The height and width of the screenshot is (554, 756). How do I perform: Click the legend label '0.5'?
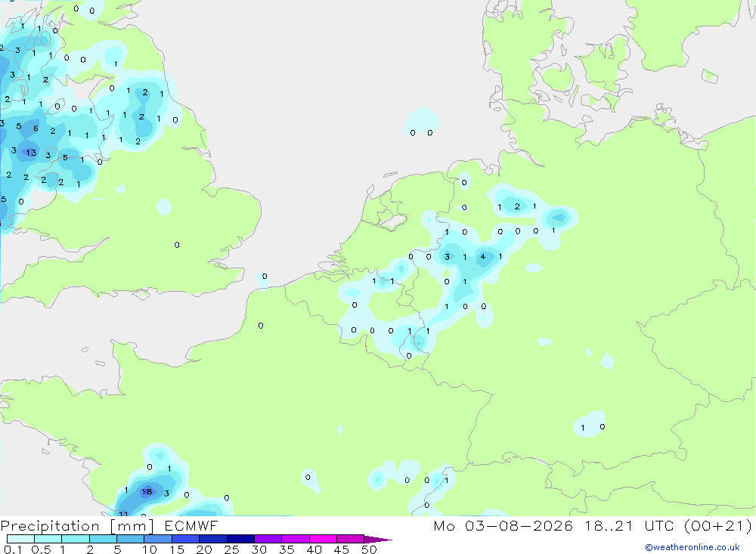(x=41, y=549)
